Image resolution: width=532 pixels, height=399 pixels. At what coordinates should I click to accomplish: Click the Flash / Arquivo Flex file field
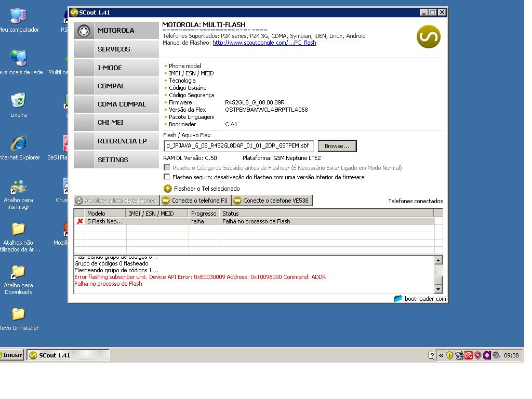(238, 146)
